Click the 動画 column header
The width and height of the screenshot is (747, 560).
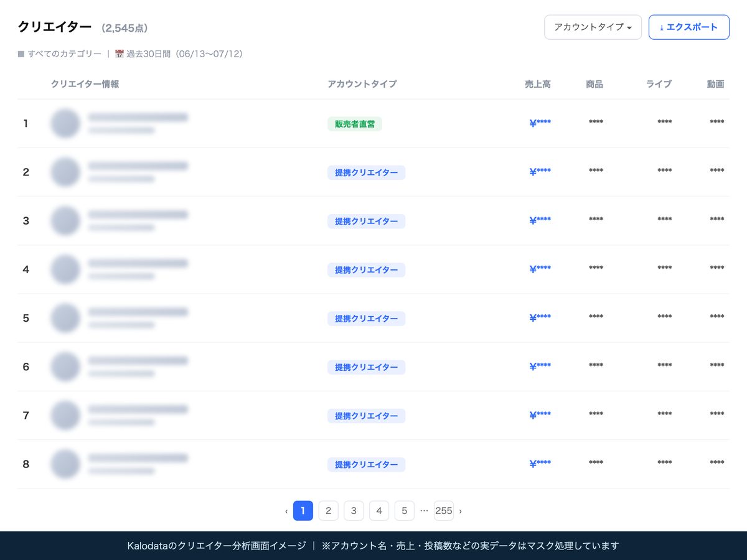point(716,84)
